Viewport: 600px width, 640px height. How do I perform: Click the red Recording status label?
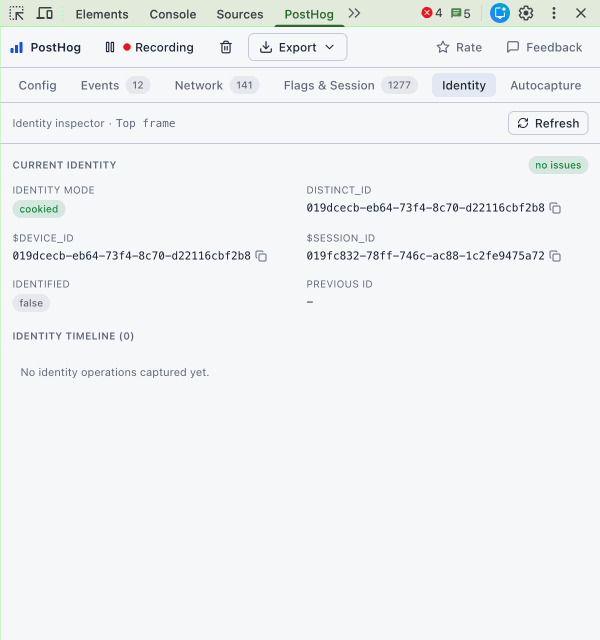pos(158,47)
